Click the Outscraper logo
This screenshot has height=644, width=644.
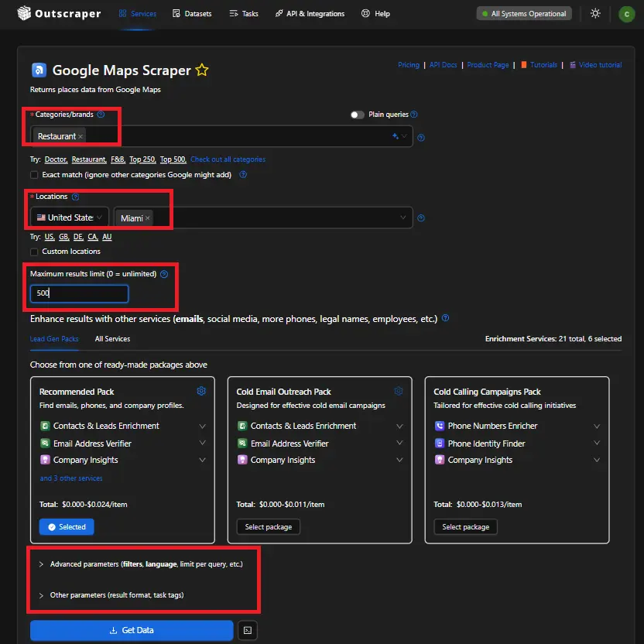[x=59, y=13]
